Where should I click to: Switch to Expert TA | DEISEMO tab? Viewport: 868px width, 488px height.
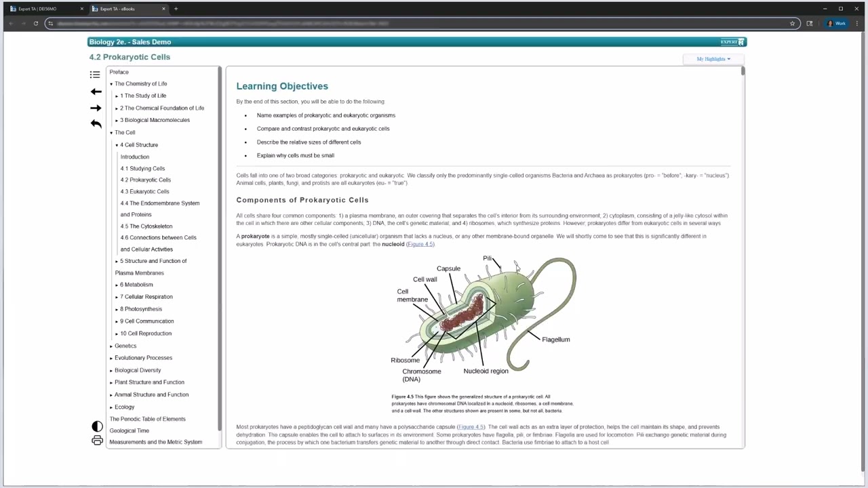coord(44,9)
